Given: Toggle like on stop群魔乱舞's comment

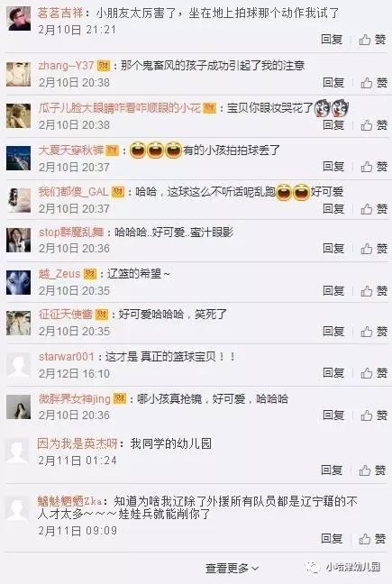Looking at the screenshot, I should pos(373,249).
